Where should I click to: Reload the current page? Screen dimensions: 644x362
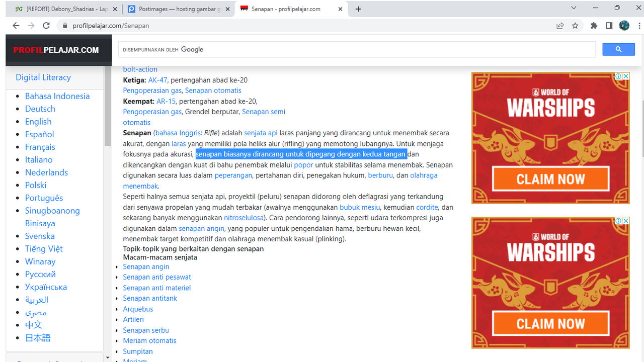[x=46, y=26]
